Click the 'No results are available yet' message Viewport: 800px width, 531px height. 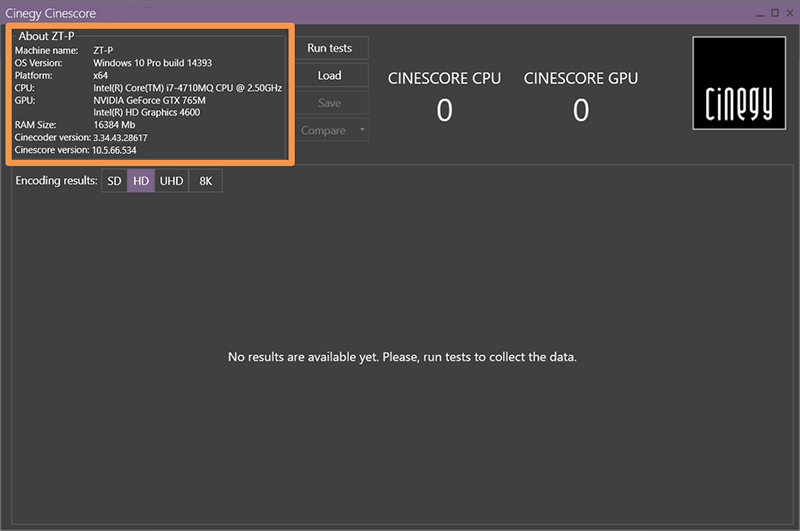click(402, 357)
